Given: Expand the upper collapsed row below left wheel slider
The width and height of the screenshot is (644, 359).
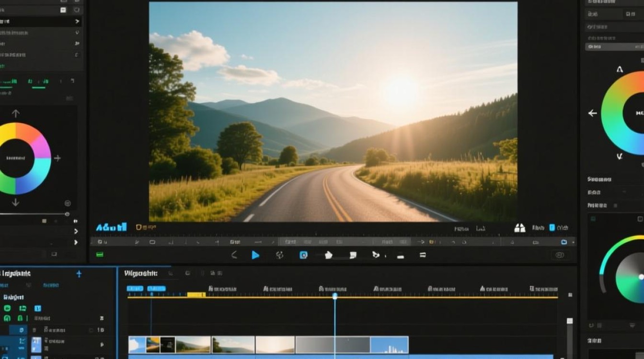Looking at the screenshot, I should coord(76,231).
